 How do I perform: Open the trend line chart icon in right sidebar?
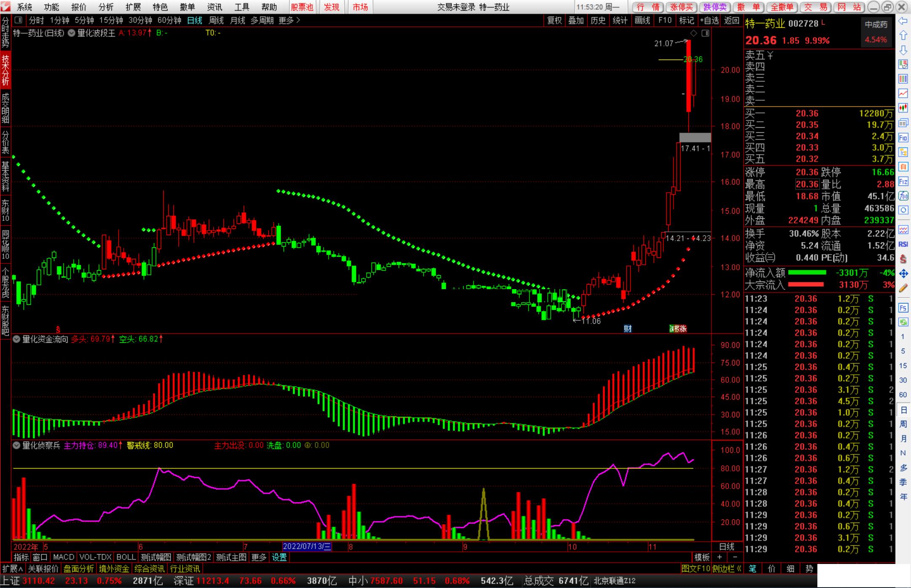pyautogui.click(x=903, y=93)
